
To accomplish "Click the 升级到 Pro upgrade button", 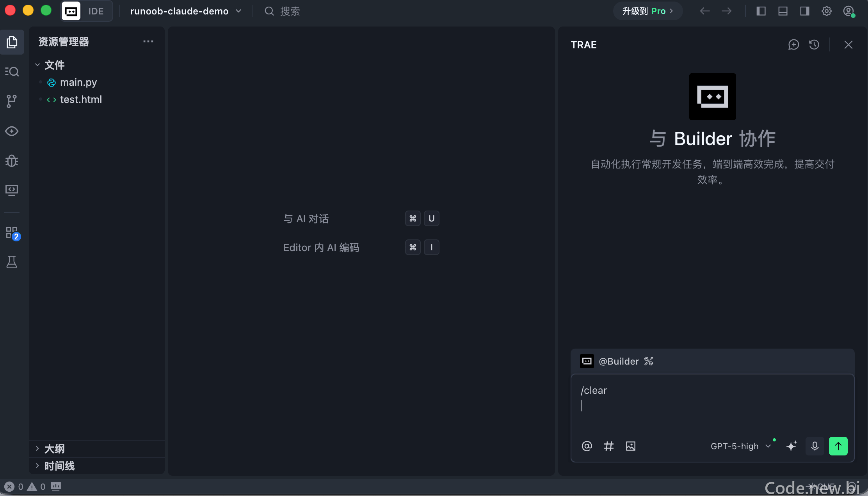I will tap(648, 11).
